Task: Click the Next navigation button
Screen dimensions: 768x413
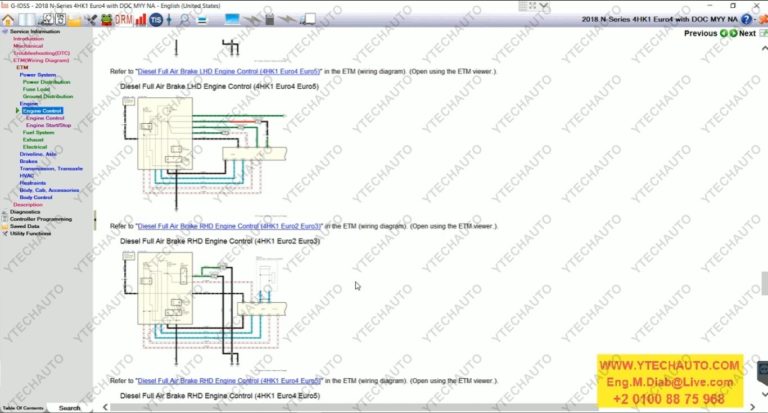Action: [747, 33]
